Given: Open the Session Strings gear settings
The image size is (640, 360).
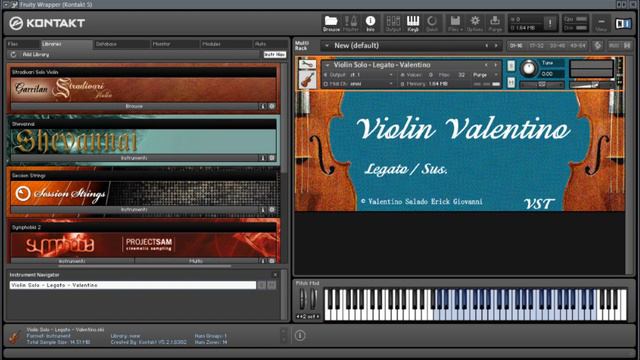Looking at the screenshot, I should [272, 209].
